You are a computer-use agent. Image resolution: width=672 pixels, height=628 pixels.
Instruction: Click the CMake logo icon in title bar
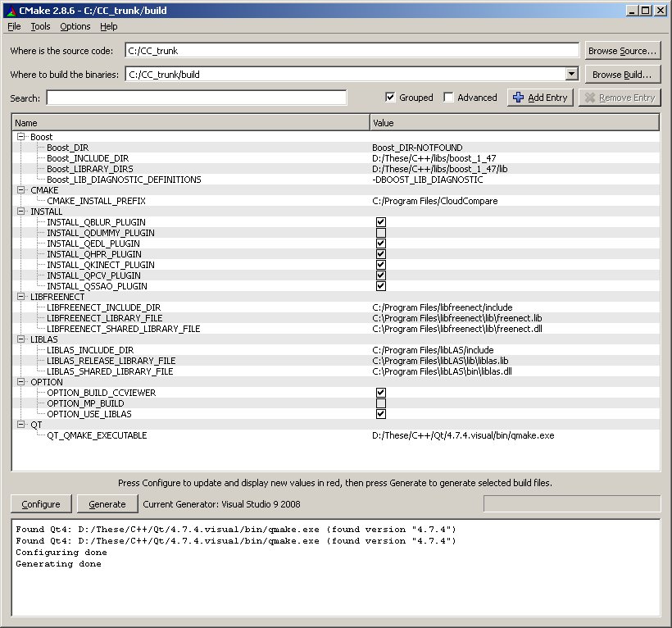[11, 11]
